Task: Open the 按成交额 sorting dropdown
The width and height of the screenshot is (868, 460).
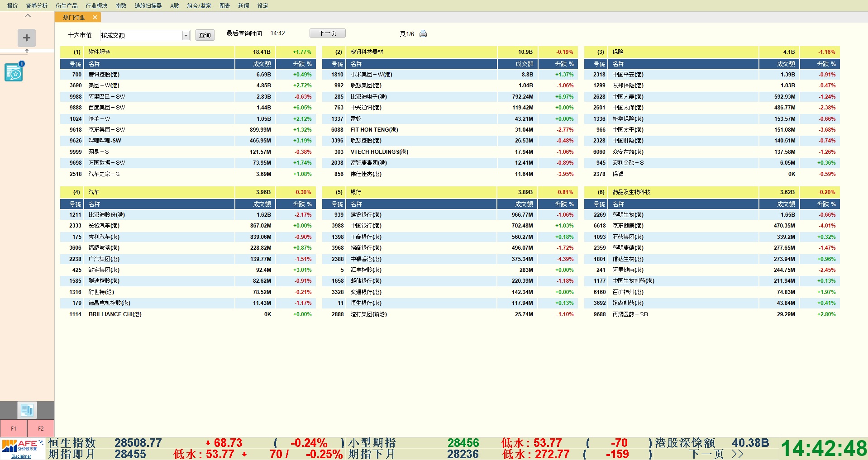Action: tap(186, 35)
